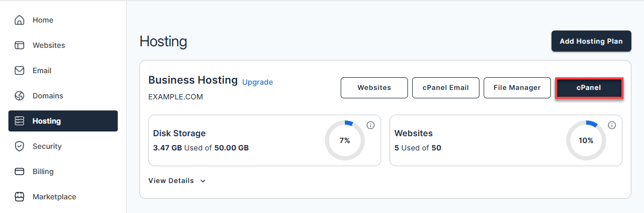This screenshot has width=644, height=213.
Task: Click the Email envelope icon
Action: 19,70
